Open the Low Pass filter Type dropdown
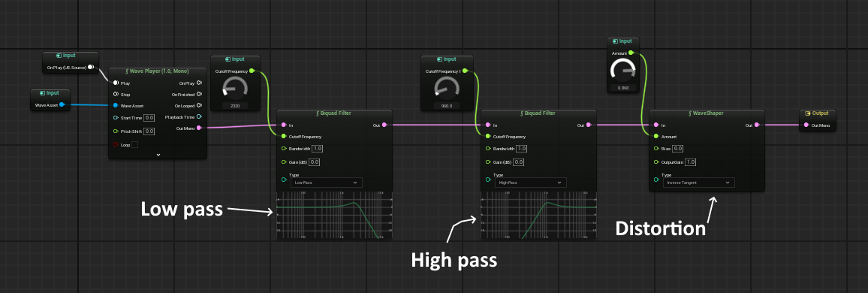This screenshot has height=293, width=868. tap(327, 183)
